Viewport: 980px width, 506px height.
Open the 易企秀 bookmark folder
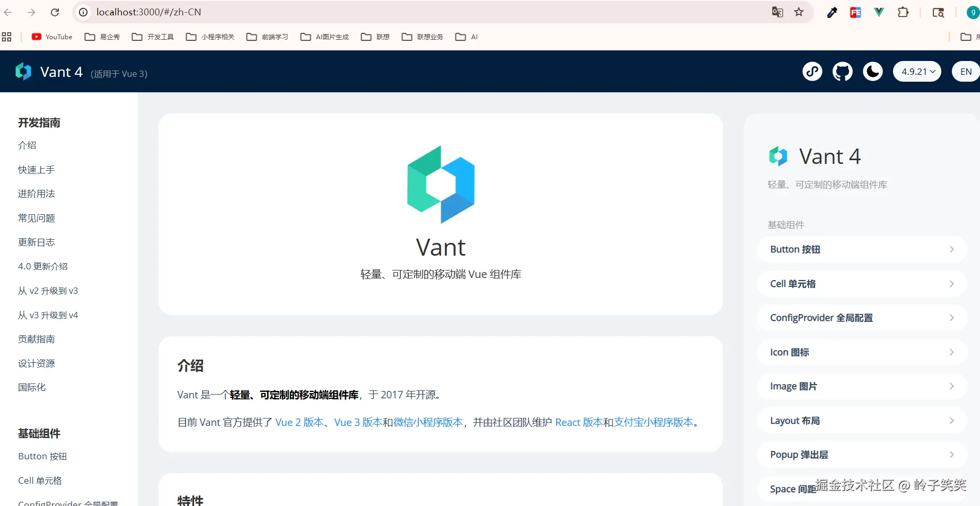tap(102, 37)
